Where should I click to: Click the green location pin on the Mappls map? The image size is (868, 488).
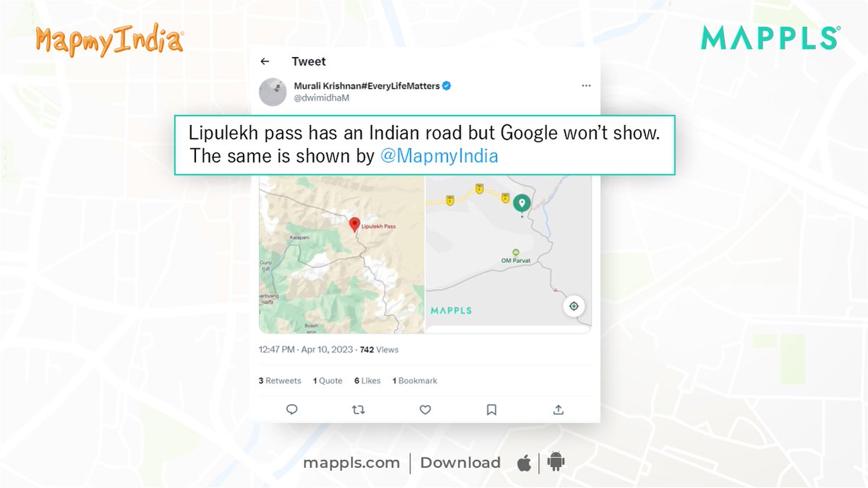(x=521, y=203)
